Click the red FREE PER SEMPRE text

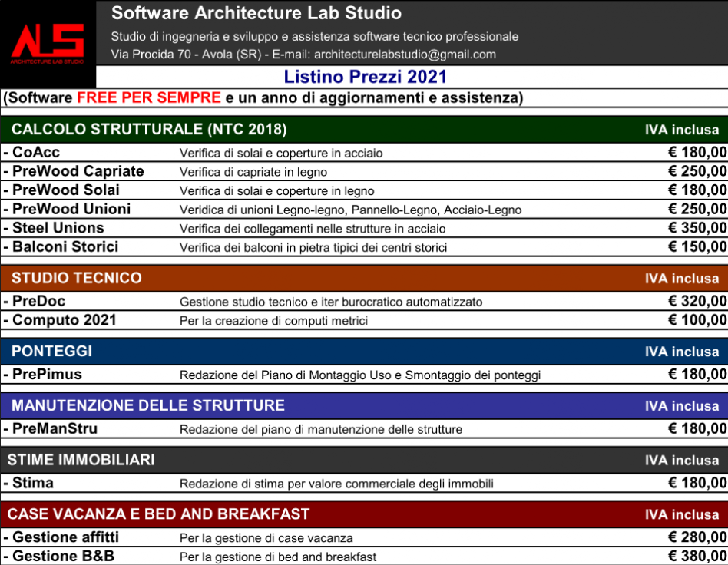[x=148, y=97]
